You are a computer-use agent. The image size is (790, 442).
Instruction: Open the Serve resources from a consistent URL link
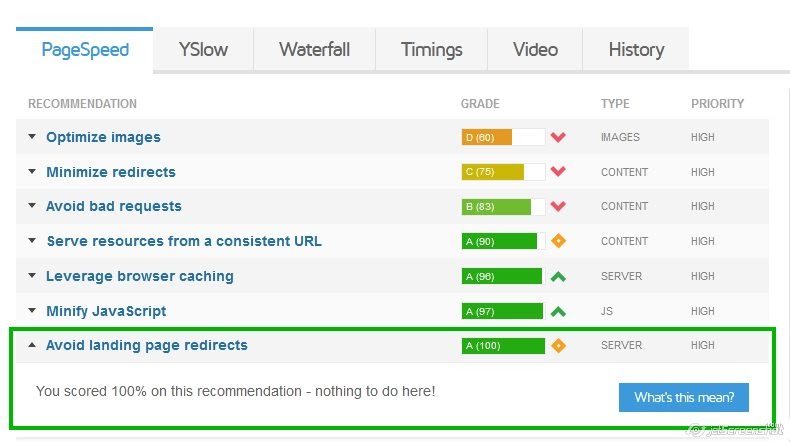click(x=184, y=241)
